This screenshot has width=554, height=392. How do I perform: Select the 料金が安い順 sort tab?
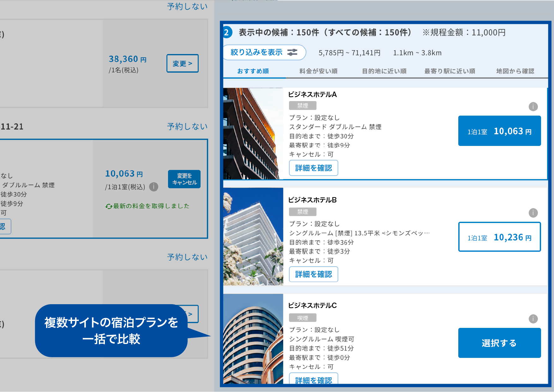(x=318, y=71)
